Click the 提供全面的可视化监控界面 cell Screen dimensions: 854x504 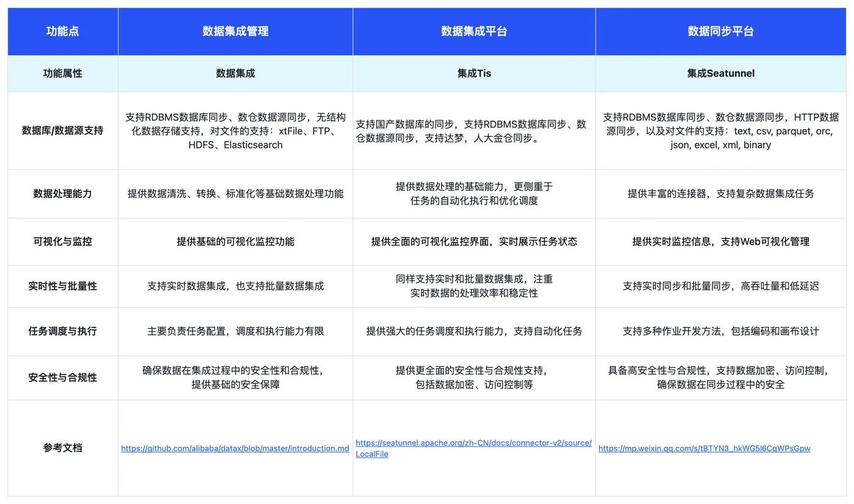(474, 241)
